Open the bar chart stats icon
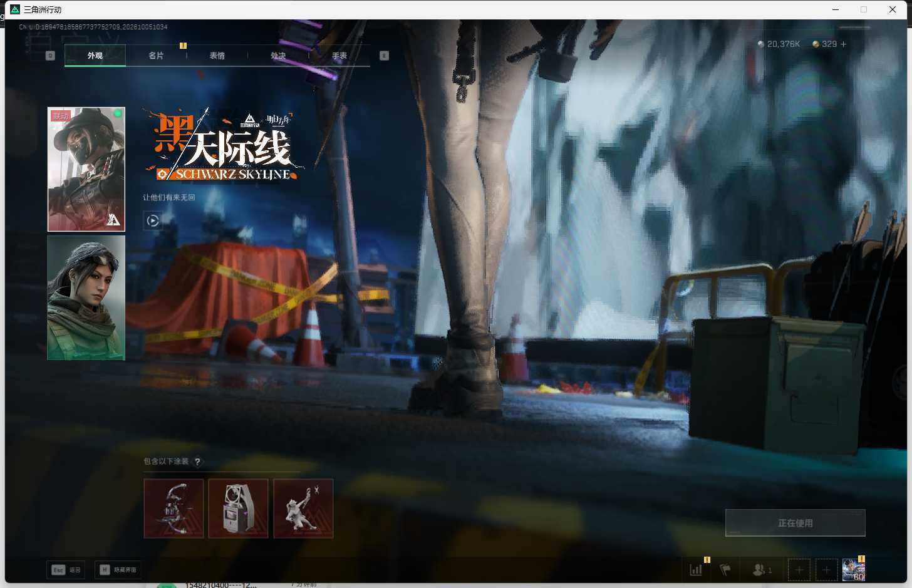 point(696,570)
